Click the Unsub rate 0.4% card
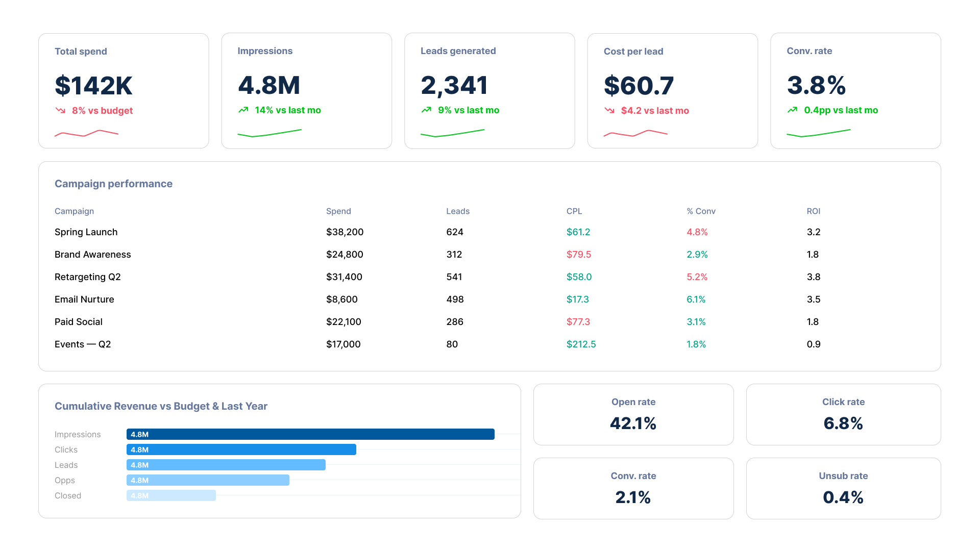 click(x=843, y=488)
